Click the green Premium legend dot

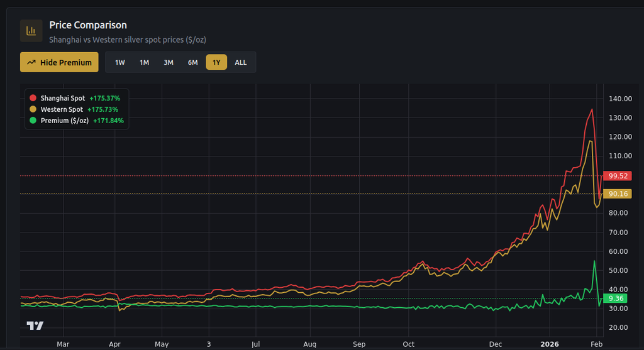33,121
